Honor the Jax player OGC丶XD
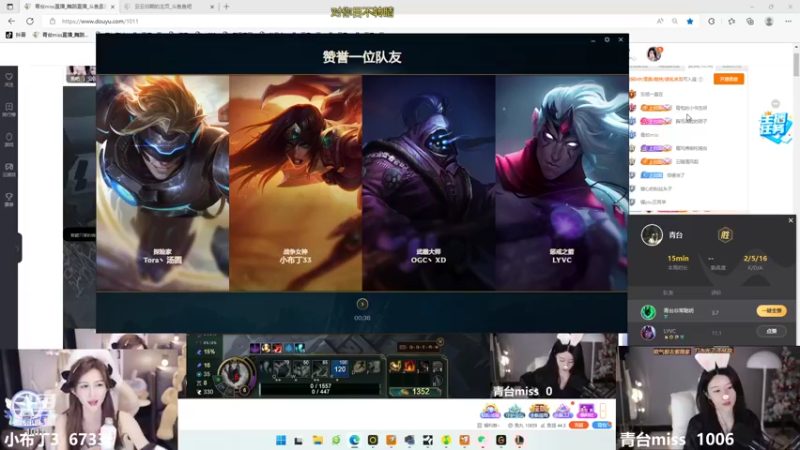 click(429, 183)
